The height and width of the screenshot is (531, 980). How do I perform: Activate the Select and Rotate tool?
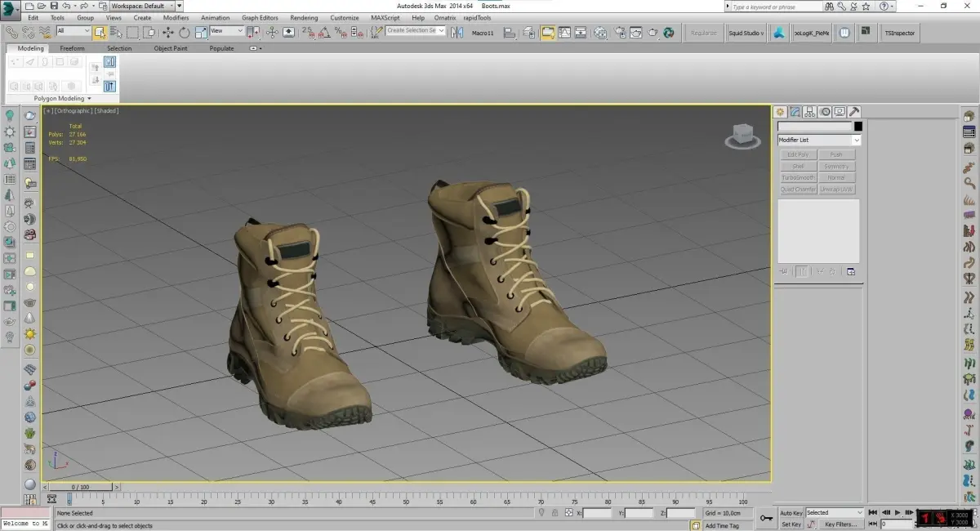click(x=184, y=33)
